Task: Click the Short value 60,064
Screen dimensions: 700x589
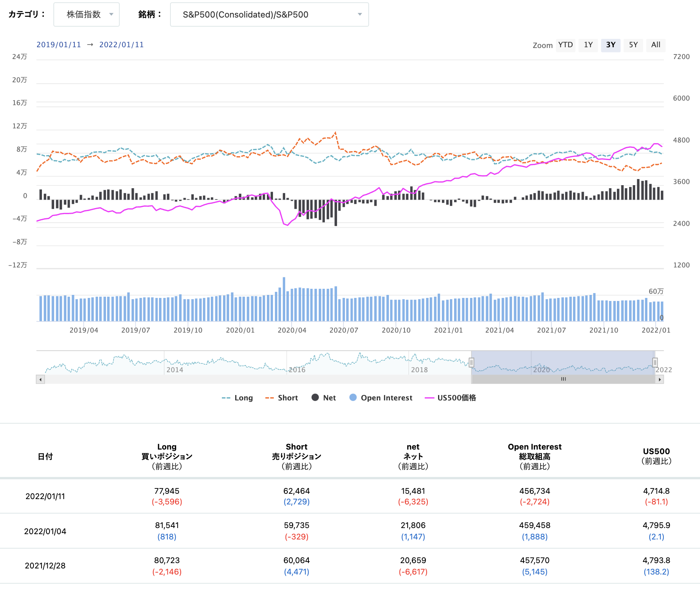Action: [x=297, y=560]
